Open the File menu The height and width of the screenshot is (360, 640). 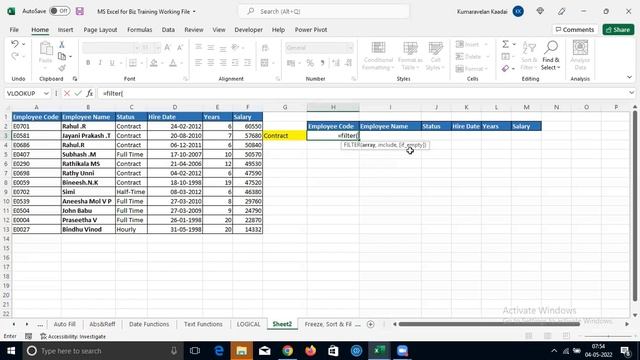pos(14,30)
